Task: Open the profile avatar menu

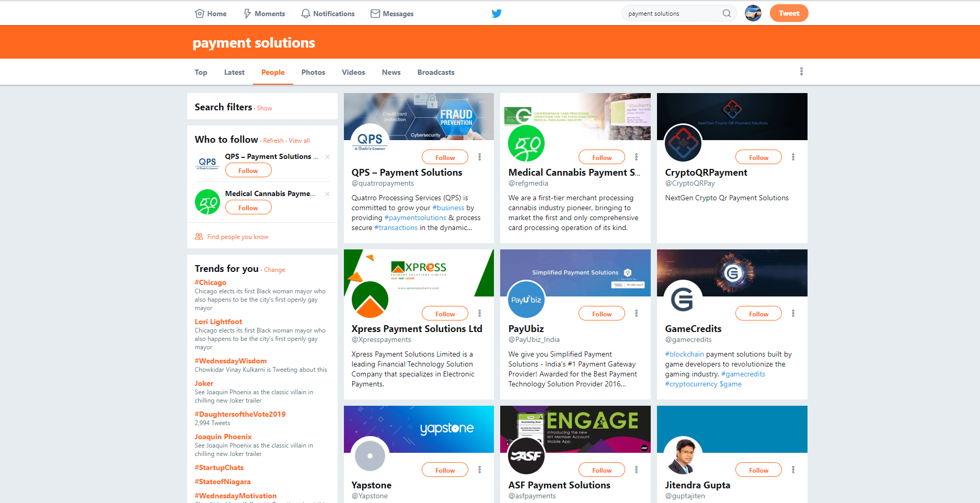Action: pos(753,13)
